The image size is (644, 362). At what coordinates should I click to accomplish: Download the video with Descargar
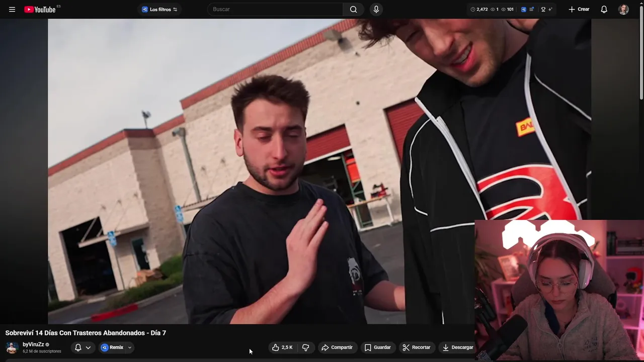pyautogui.click(x=457, y=347)
